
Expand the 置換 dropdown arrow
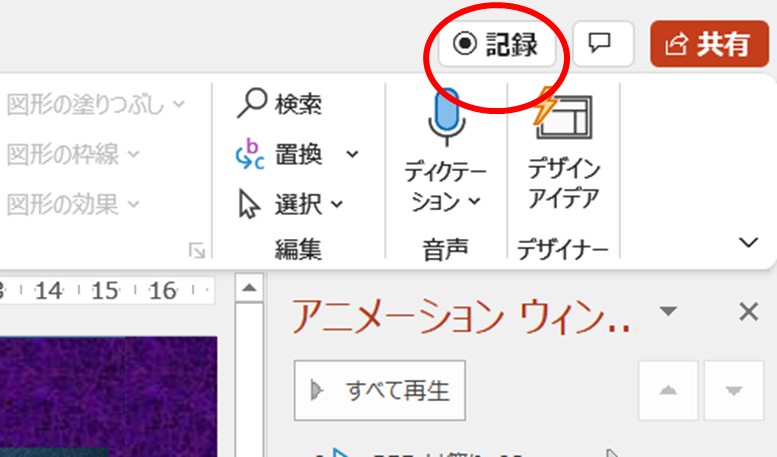click(352, 154)
